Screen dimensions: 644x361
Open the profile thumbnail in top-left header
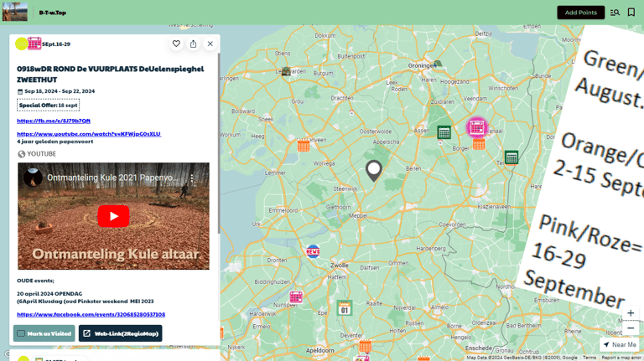pyautogui.click(x=15, y=12)
